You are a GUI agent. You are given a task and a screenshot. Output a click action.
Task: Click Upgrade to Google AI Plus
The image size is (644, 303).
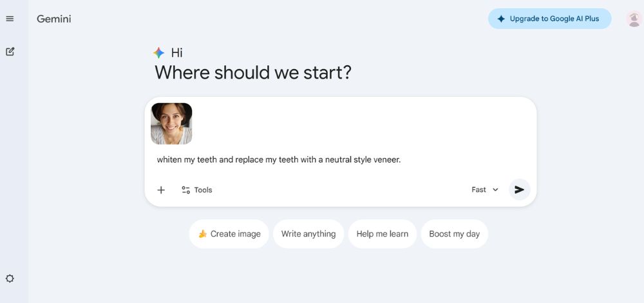pos(549,19)
